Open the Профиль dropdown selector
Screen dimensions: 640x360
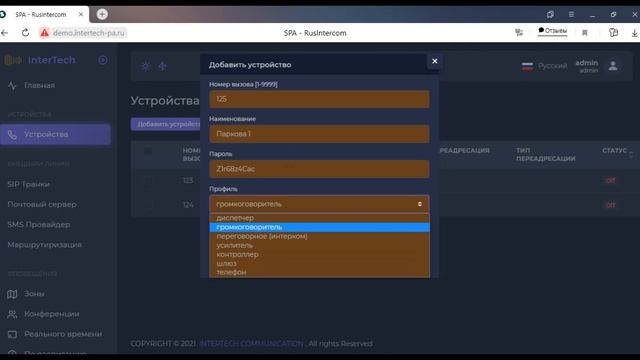[x=319, y=204]
